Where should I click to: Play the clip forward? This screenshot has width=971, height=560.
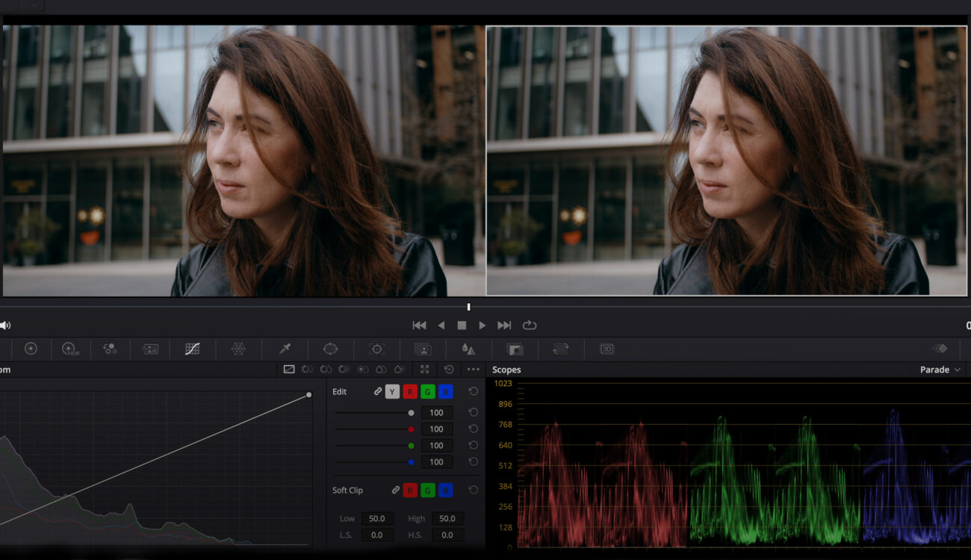[x=483, y=325]
